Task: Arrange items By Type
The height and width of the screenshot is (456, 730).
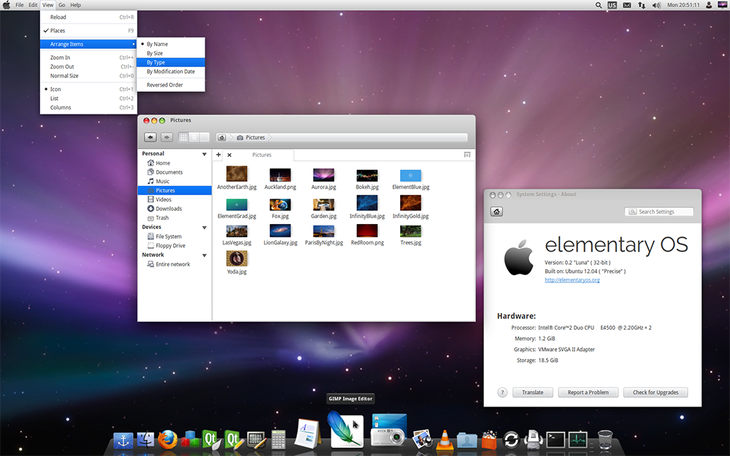Action: tap(171, 62)
